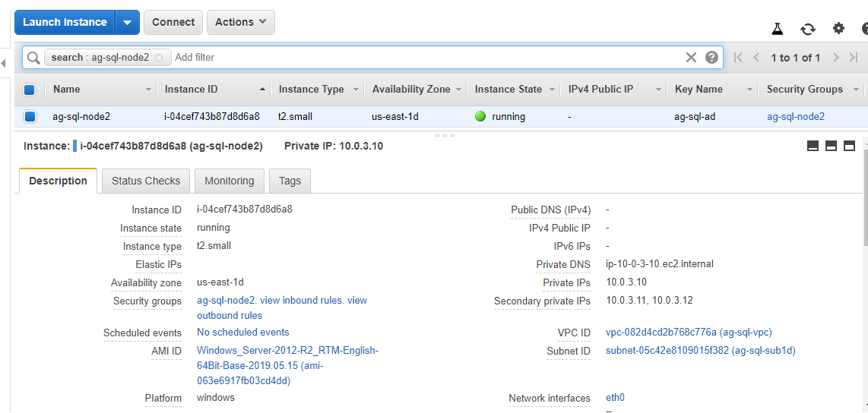The image size is (868, 413).
Task: Open search help question mark icon
Action: (x=711, y=58)
